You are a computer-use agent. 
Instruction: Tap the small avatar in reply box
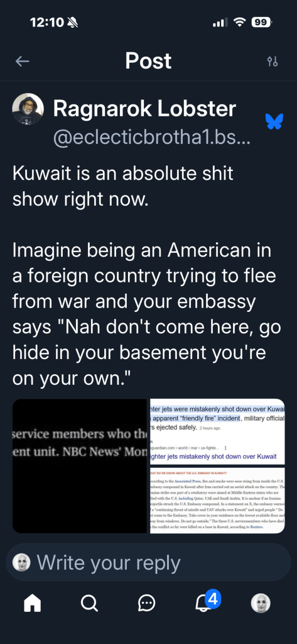(x=21, y=562)
